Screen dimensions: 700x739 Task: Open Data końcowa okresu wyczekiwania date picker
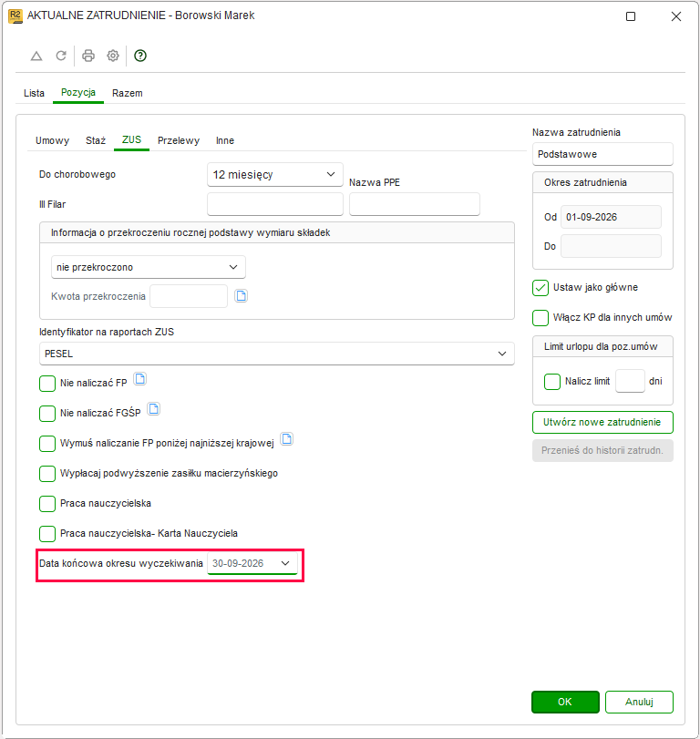click(252, 563)
